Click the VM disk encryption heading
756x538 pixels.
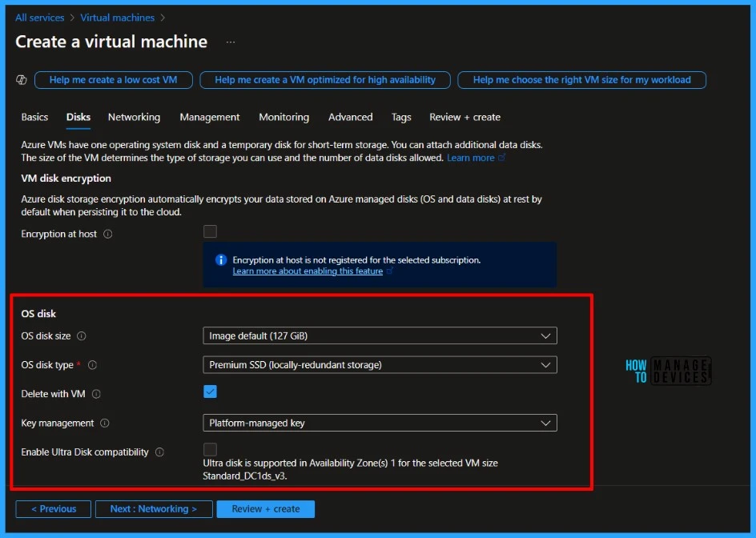[66, 179]
